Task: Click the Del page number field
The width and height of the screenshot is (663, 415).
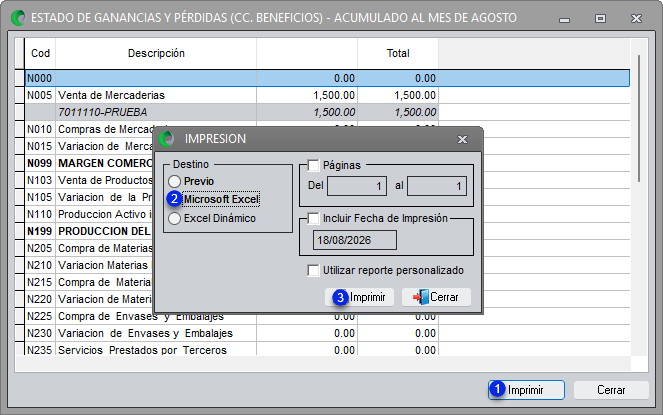Action: [357, 186]
